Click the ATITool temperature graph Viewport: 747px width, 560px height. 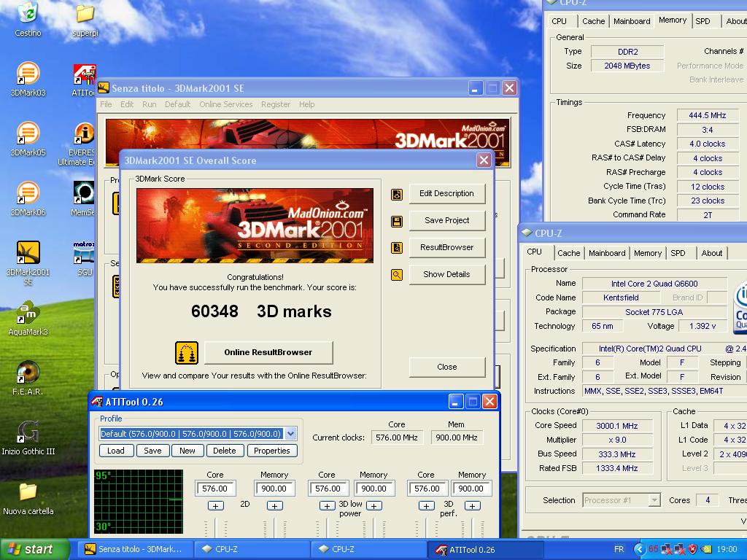(x=139, y=502)
